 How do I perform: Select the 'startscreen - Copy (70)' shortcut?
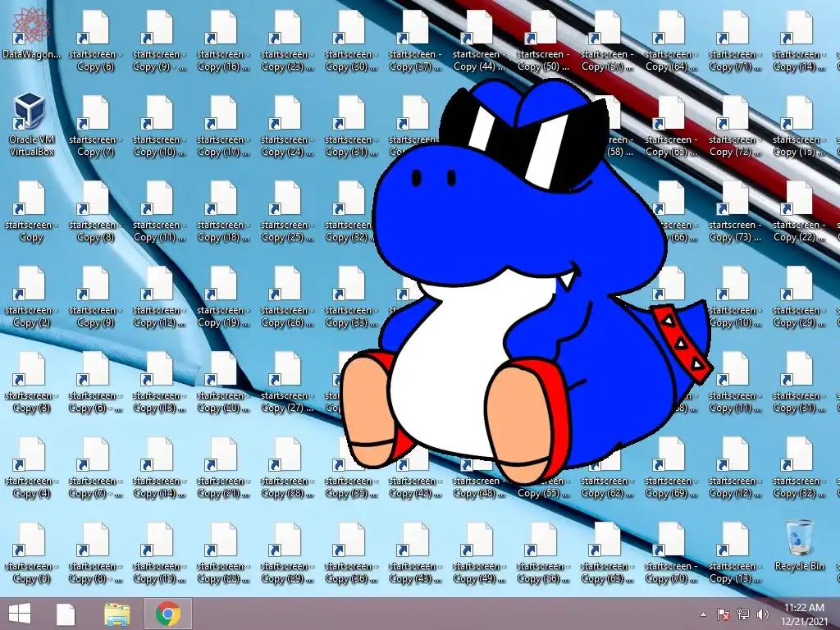[x=671, y=554]
